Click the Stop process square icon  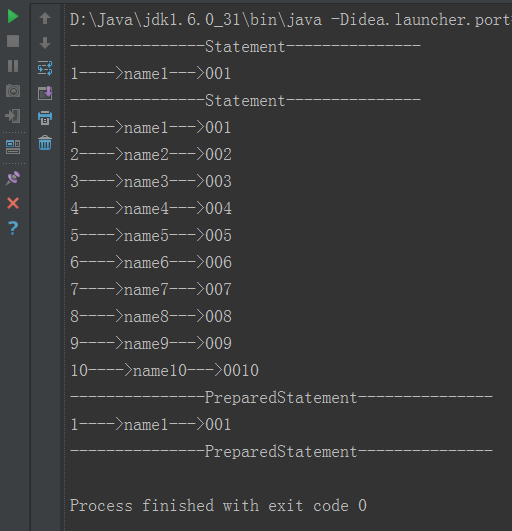(x=13, y=41)
